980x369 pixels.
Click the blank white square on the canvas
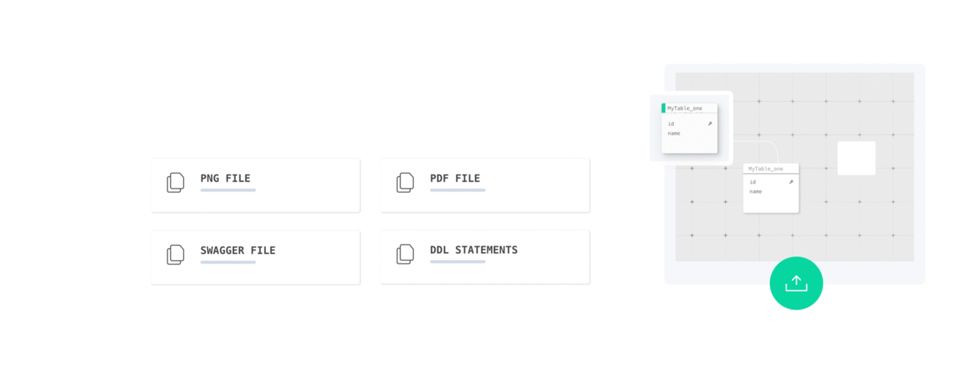click(856, 158)
